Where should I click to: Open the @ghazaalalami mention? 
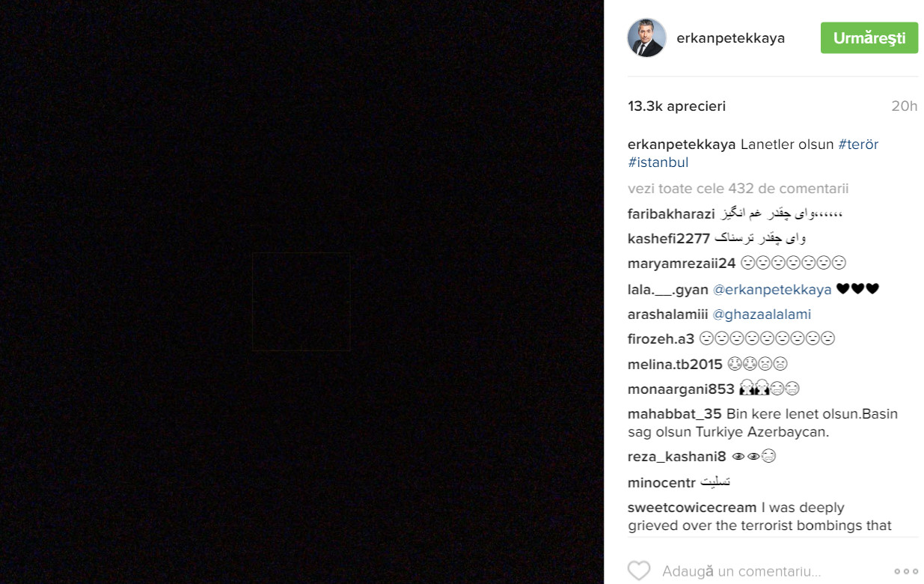tap(762, 314)
